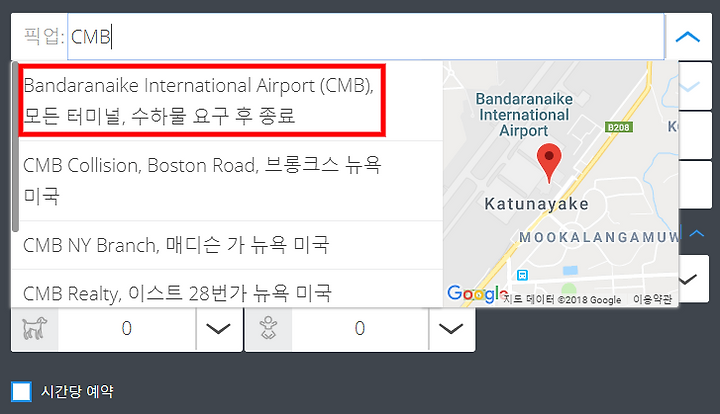The image size is (720, 414).
Task: Enable the 시간당 예약 checkbox
Action: (22, 392)
